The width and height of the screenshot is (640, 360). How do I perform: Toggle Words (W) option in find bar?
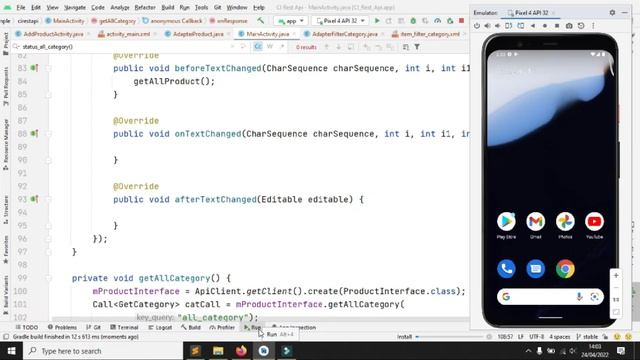pos(270,47)
